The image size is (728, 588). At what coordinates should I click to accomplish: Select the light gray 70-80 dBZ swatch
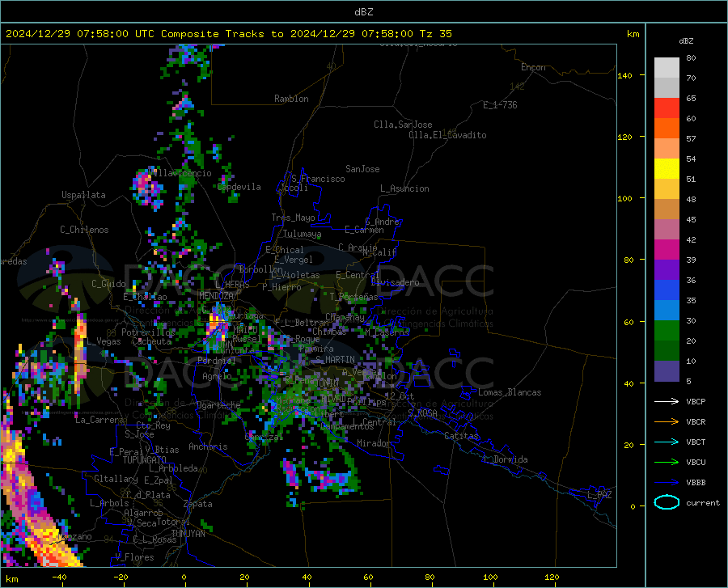(667, 68)
